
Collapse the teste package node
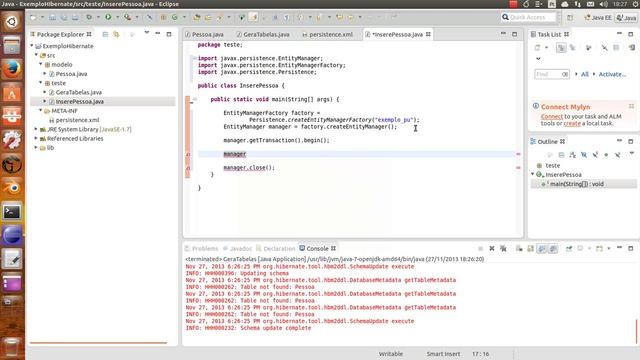click(x=41, y=82)
